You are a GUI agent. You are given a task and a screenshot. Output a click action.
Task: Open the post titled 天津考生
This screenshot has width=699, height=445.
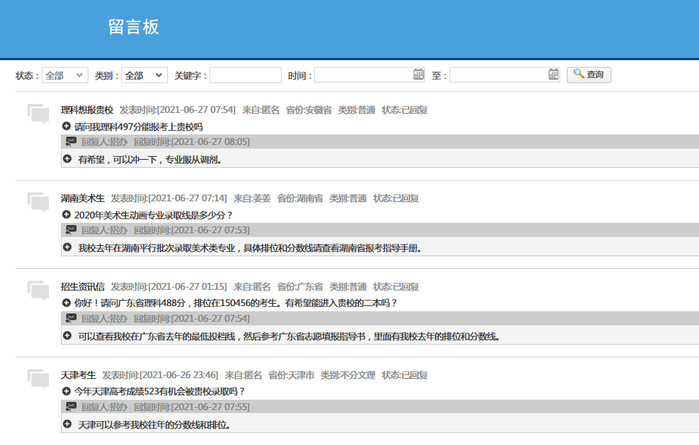tap(78, 375)
